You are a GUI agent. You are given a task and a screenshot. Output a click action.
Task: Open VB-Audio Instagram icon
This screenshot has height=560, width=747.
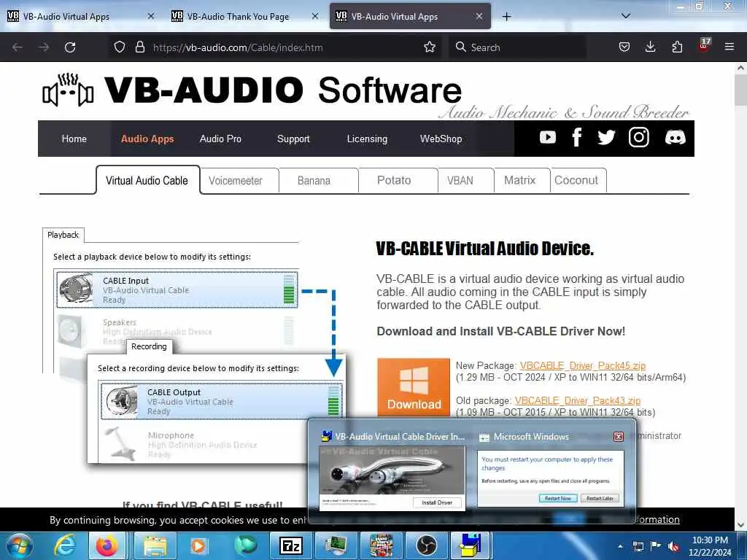click(x=639, y=138)
